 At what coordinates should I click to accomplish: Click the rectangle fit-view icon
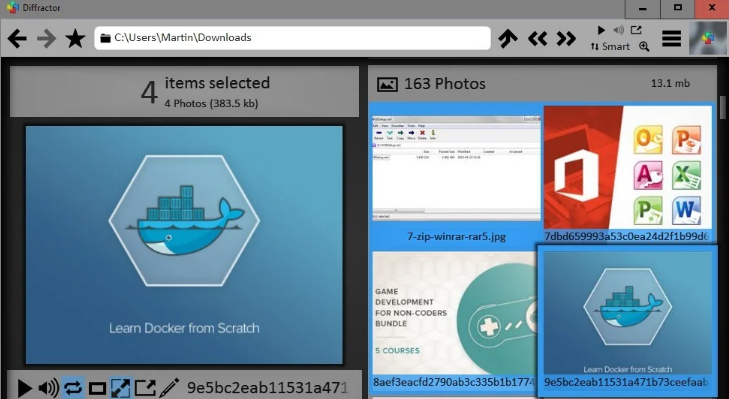pyautogui.click(x=97, y=388)
